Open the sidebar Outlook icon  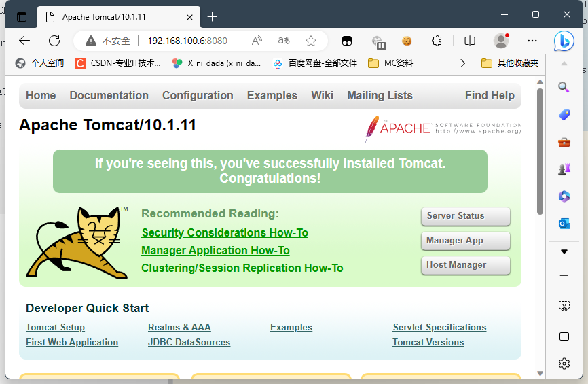(564, 224)
